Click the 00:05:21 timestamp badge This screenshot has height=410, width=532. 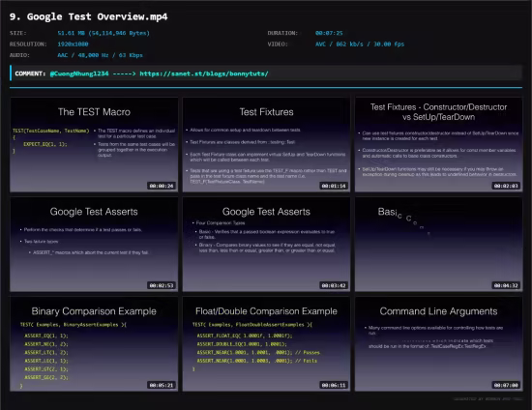(162, 385)
